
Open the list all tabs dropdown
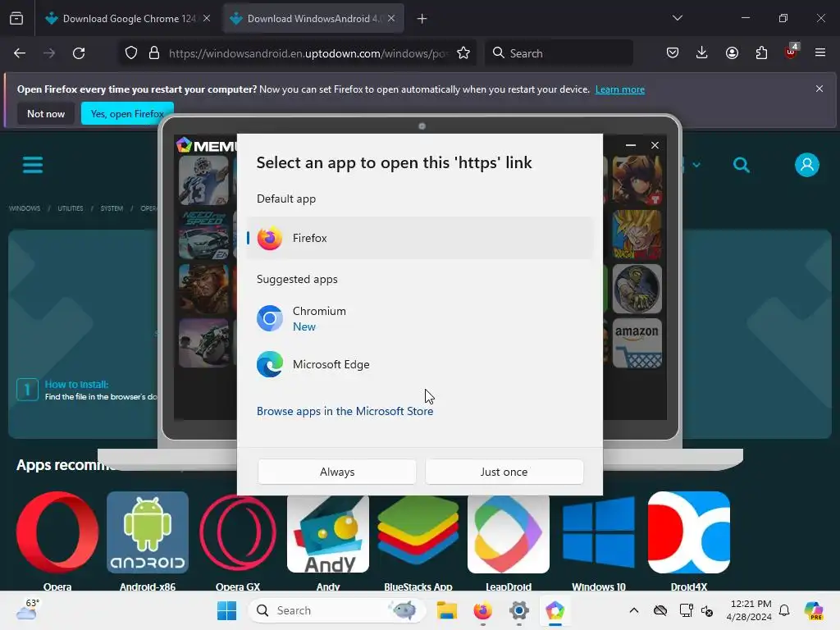[677, 18]
